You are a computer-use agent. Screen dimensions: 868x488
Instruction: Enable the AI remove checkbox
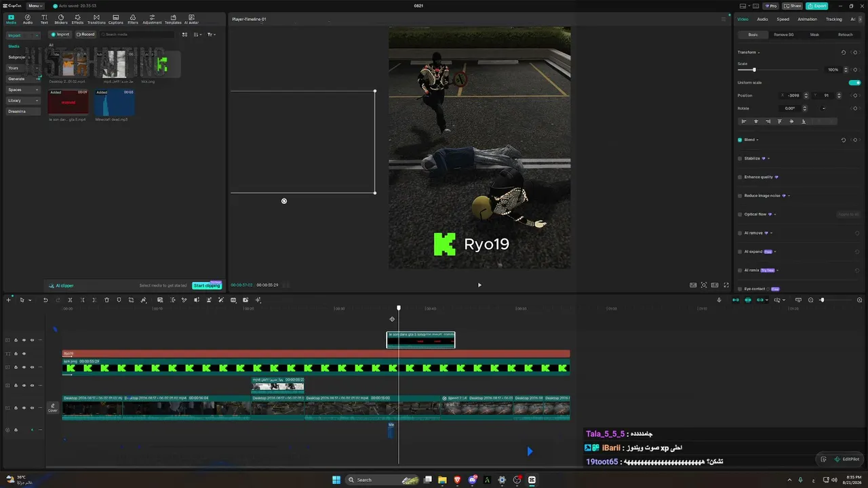click(740, 233)
